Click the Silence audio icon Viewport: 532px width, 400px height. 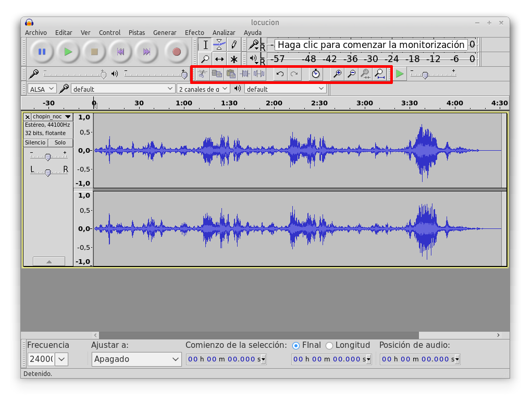(259, 74)
